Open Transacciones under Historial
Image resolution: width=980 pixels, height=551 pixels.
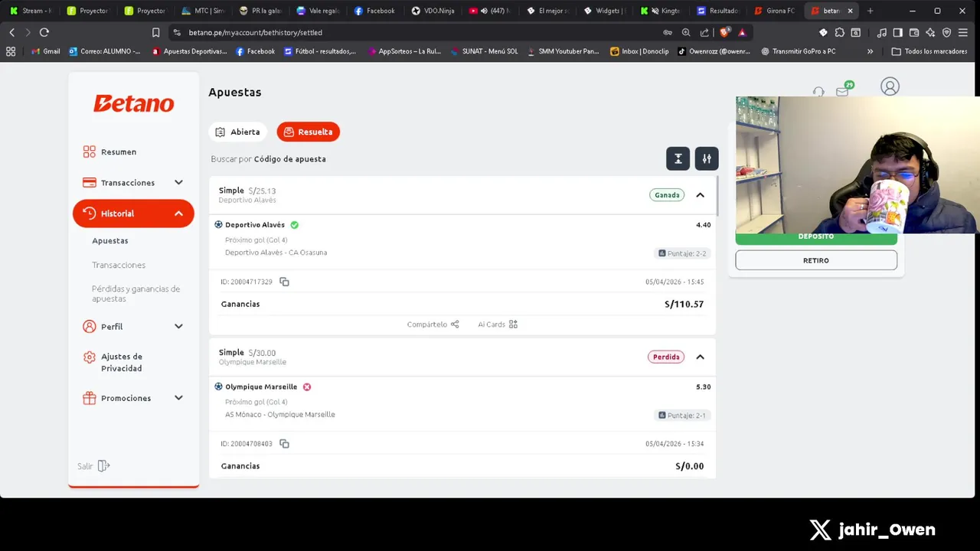tap(119, 265)
